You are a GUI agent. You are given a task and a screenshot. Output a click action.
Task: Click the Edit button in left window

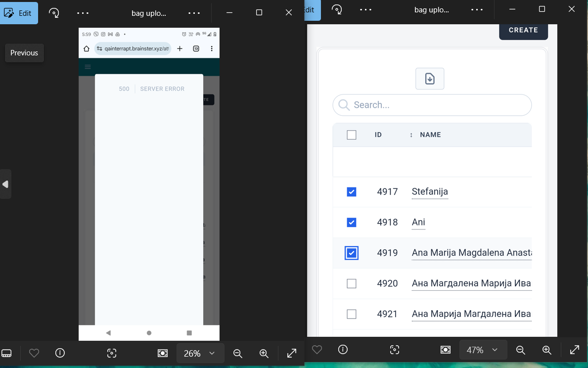pyautogui.click(x=18, y=13)
